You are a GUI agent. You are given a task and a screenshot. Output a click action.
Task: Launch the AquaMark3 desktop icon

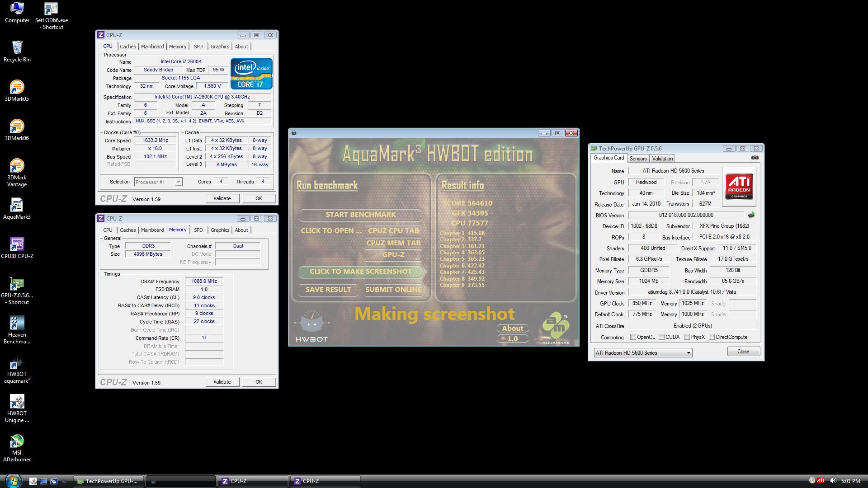[x=17, y=208]
